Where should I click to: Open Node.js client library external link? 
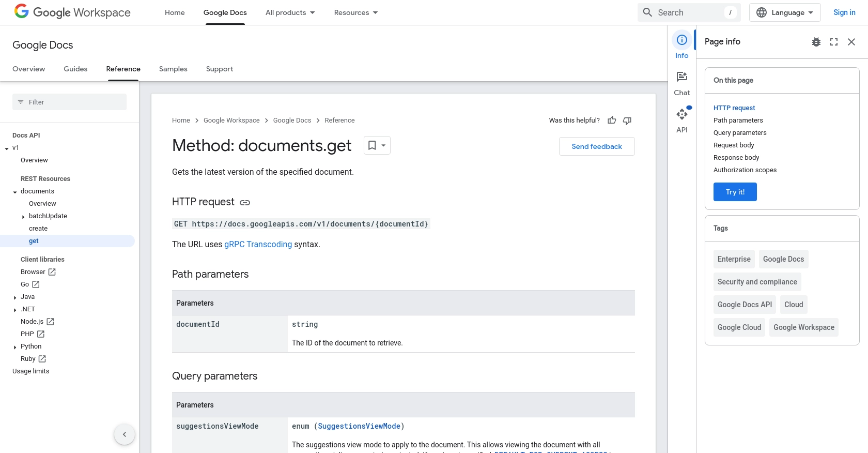[x=50, y=322]
